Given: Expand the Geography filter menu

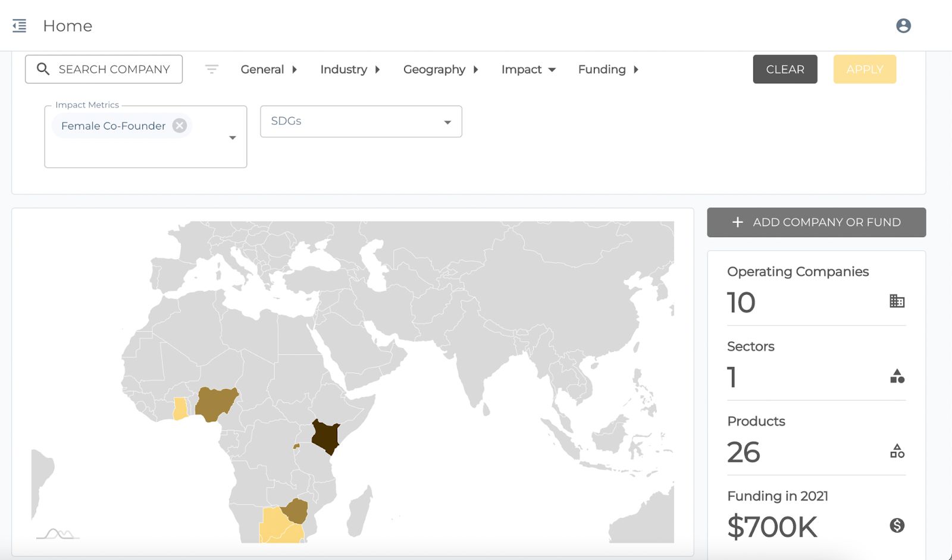Looking at the screenshot, I should 440,70.
